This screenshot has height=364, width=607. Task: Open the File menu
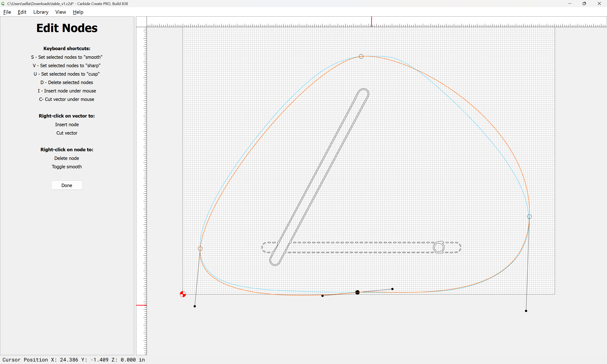coord(7,12)
